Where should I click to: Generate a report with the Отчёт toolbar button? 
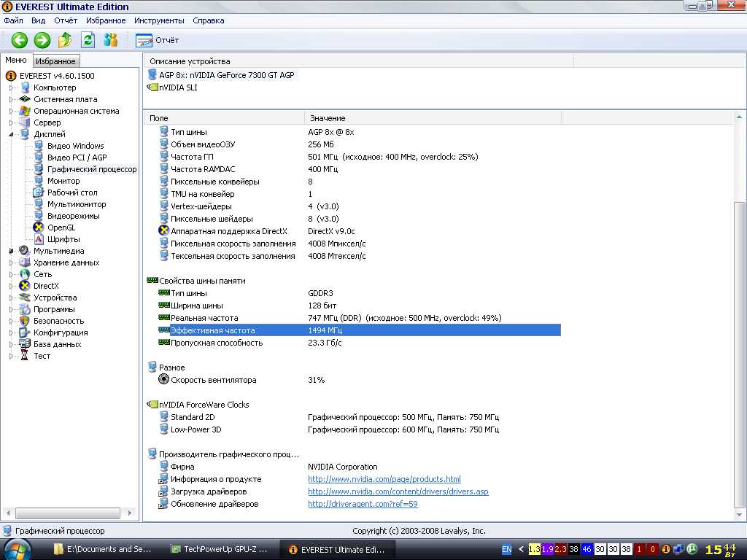158,41
